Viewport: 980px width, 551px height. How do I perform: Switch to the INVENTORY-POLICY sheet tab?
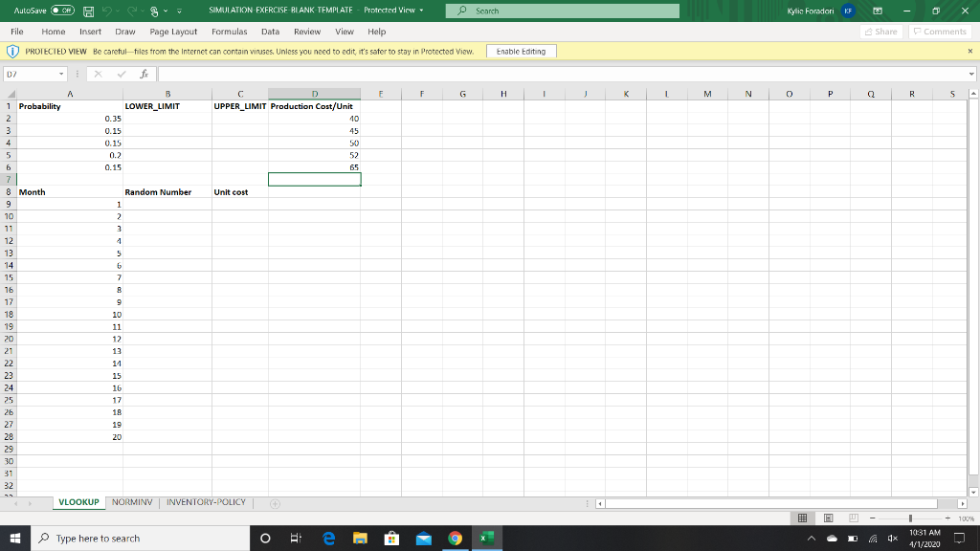(206, 502)
